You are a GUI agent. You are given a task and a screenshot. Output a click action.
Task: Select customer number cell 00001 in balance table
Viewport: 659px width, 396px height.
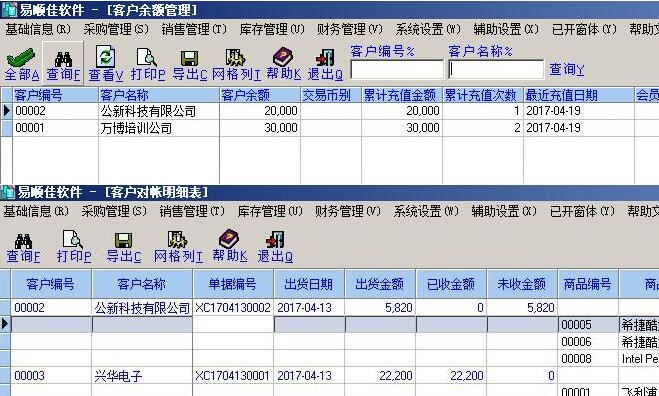pyautogui.click(x=55, y=128)
